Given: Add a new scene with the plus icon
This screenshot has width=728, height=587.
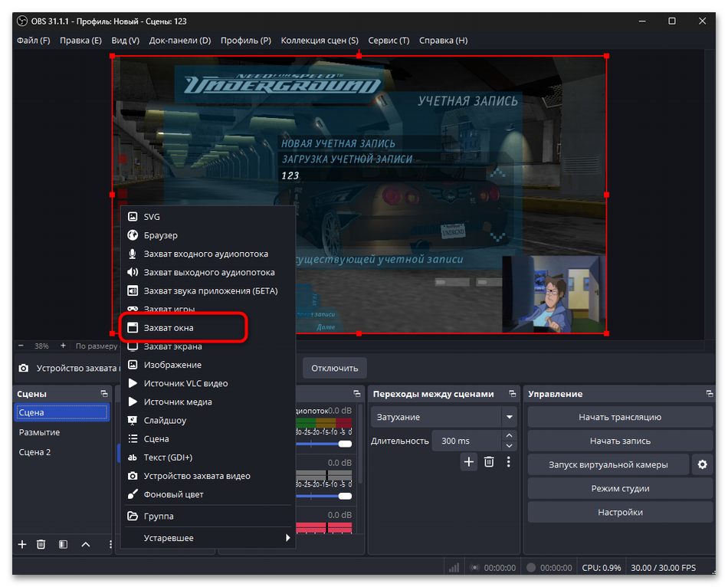Looking at the screenshot, I should [x=22, y=544].
